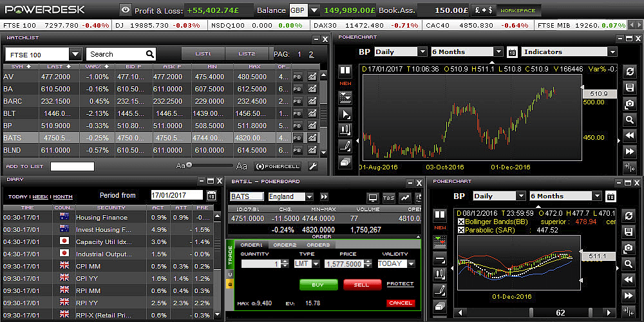Open the Diary calendar picker
Viewport: 644px width, 322px height.
(211, 196)
